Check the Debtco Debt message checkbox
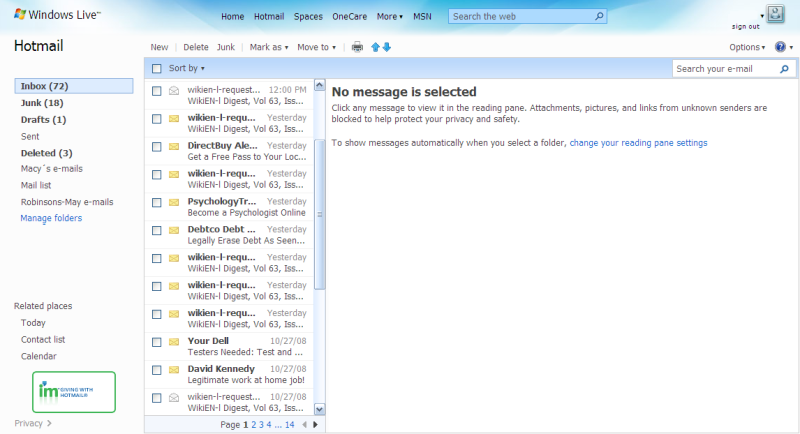800x434 pixels. (157, 231)
